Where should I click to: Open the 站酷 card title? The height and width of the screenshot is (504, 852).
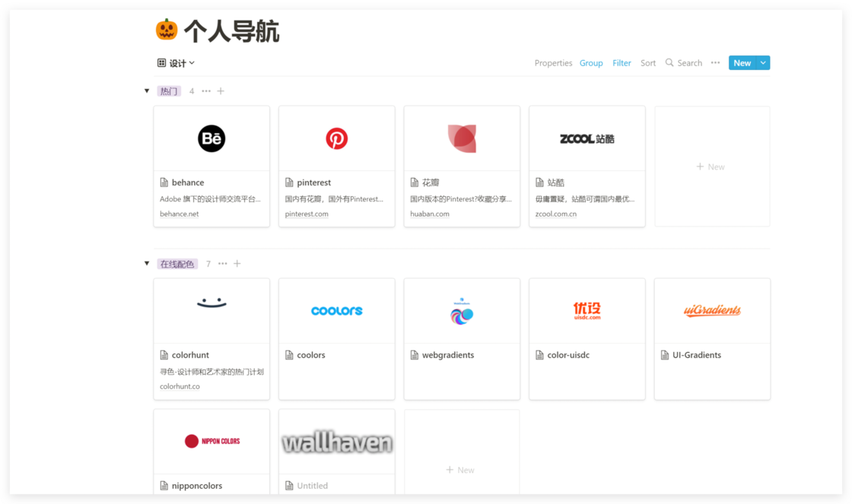coord(556,182)
